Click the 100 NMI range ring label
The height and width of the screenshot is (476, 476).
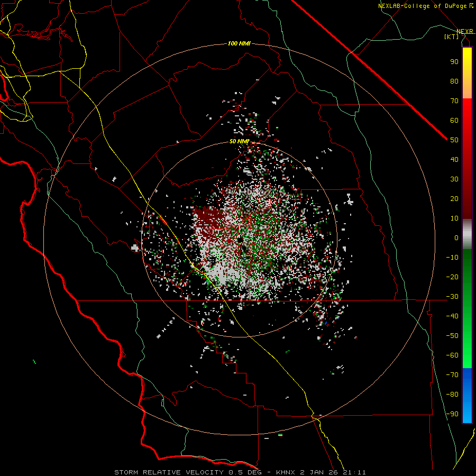click(x=239, y=44)
